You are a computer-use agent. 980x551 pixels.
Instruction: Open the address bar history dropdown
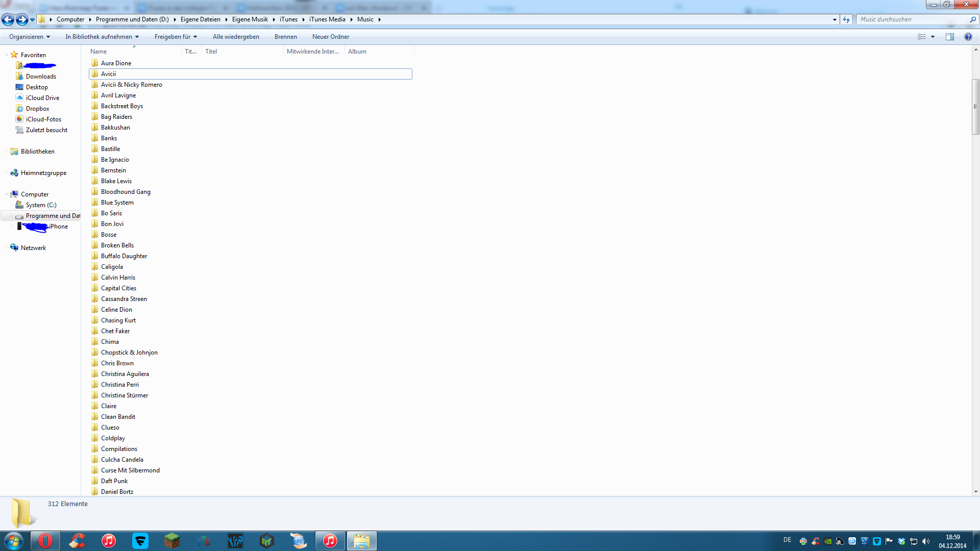pyautogui.click(x=835, y=19)
